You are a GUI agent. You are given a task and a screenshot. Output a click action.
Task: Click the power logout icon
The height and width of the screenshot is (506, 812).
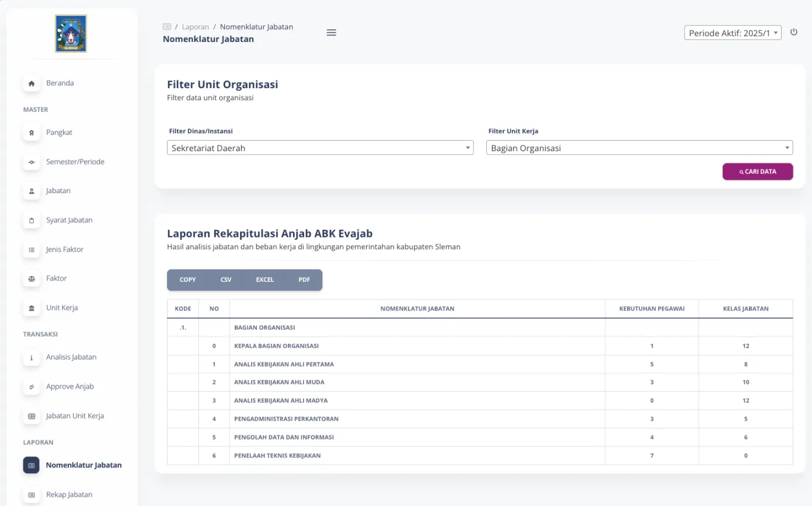tap(794, 32)
